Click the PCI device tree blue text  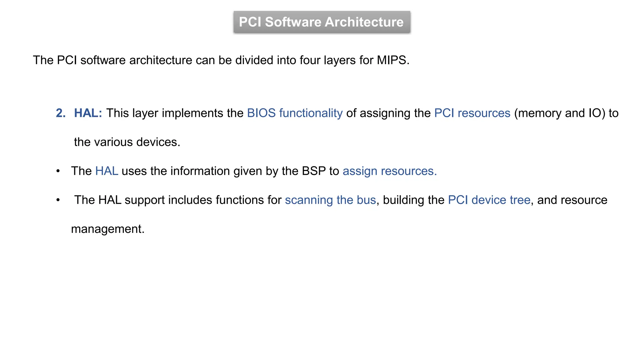pos(489,200)
